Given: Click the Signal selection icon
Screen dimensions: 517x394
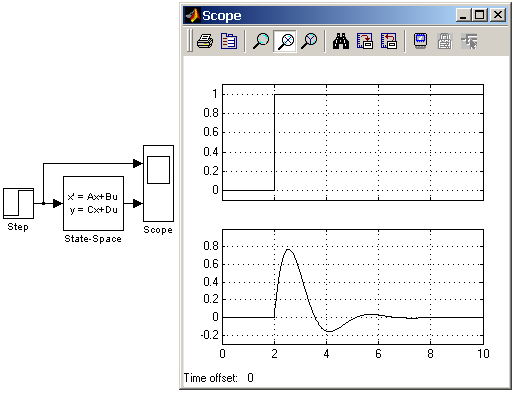Looking at the screenshot, I should [469, 41].
